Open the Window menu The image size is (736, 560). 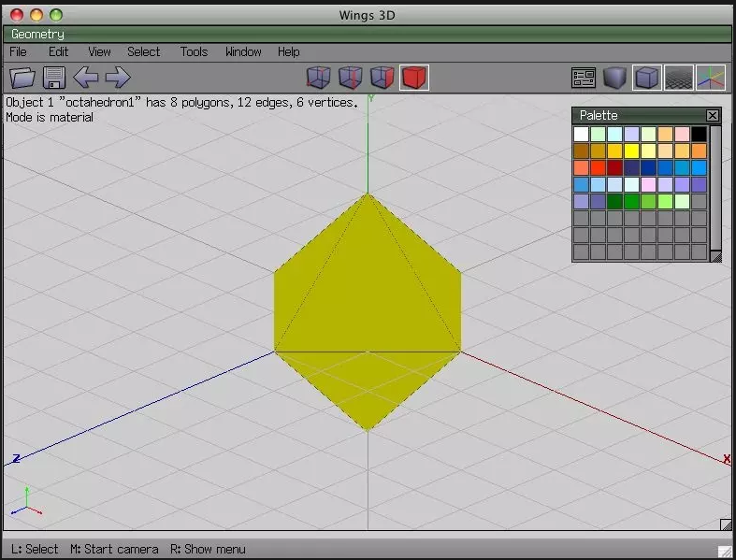point(243,51)
